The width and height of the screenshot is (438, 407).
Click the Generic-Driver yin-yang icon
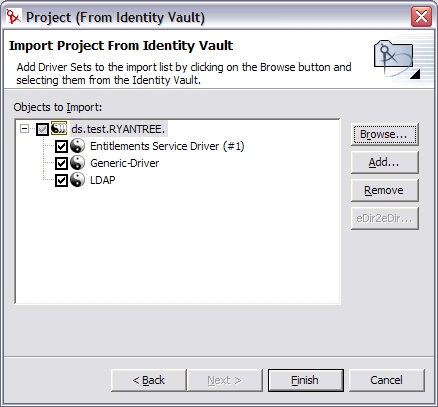point(78,163)
